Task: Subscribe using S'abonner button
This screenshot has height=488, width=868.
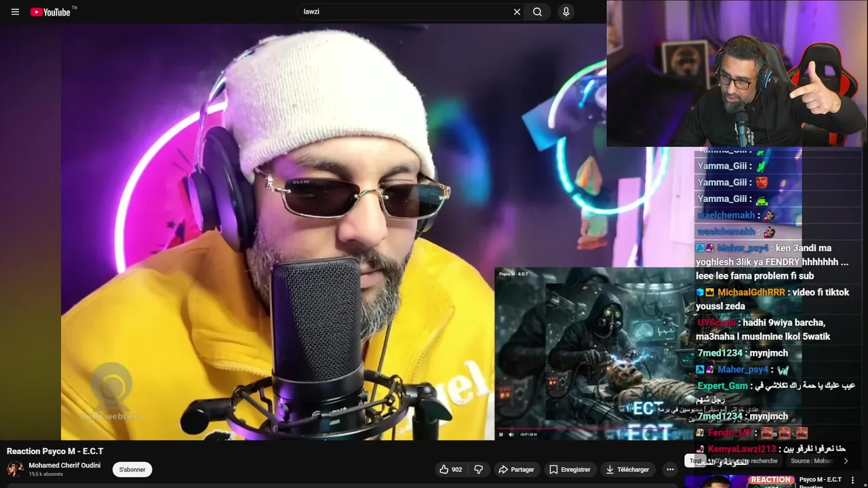Action: (132, 469)
